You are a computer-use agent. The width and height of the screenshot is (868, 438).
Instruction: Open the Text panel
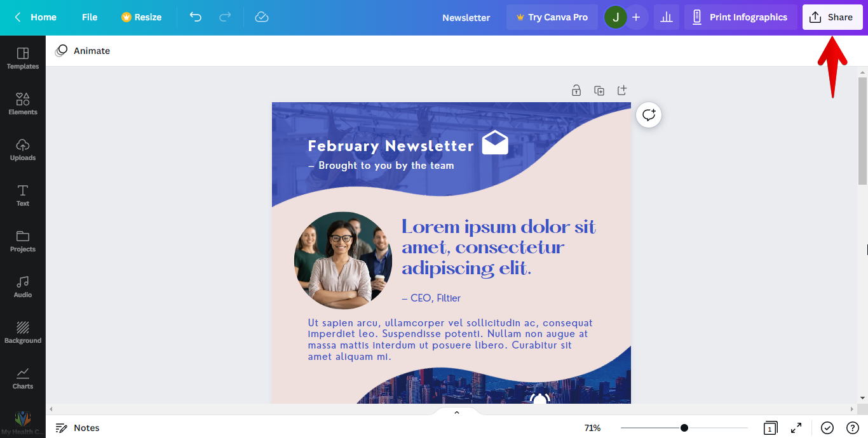pyautogui.click(x=23, y=196)
